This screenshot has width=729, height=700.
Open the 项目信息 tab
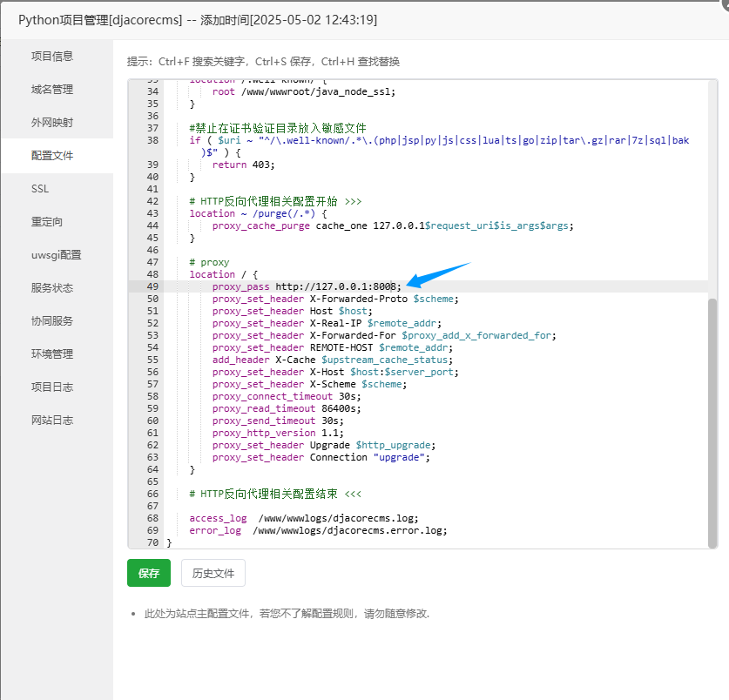pyautogui.click(x=52, y=57)
